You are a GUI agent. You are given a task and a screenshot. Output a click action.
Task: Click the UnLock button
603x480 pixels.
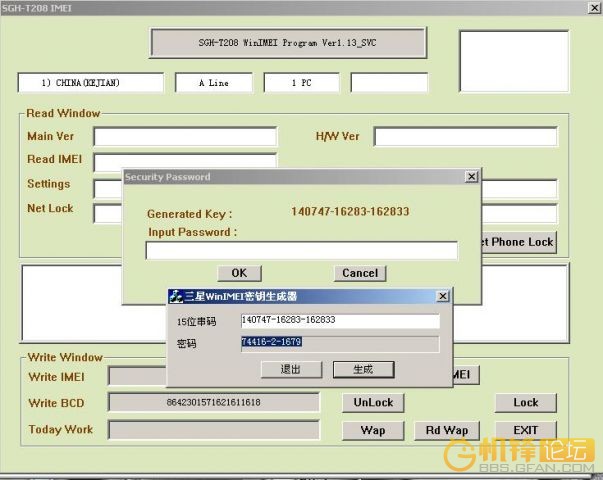point(373,403)
